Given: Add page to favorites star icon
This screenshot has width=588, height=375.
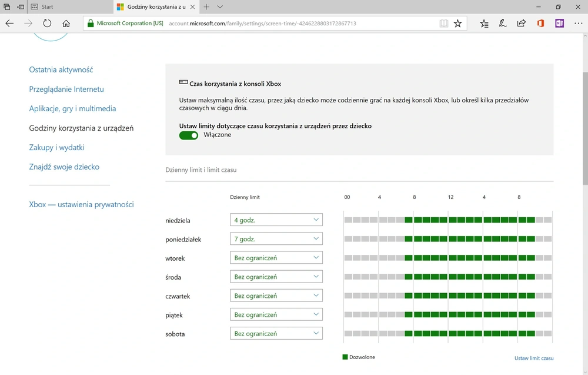Looking at the screenshot, I should 457,24.
